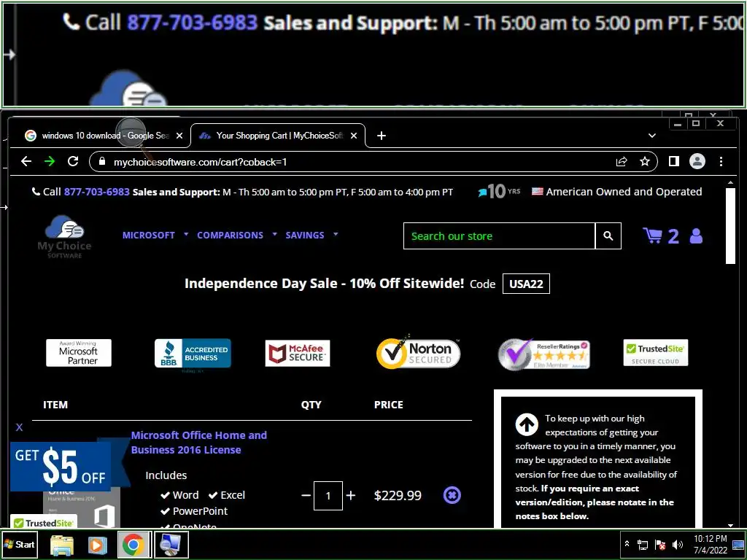The height and width of the screenshot is (560, 747).
Task: Close the Google Search tab
Action: coord(179,136)
